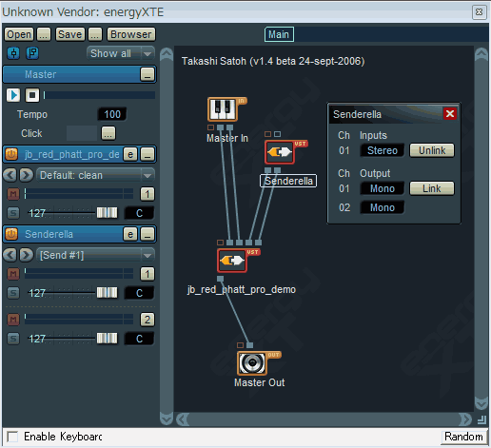Click pan value C of jb_red_phatt_pro_de
This screenshot has height=448, width=491.
(x=140, y=213)
